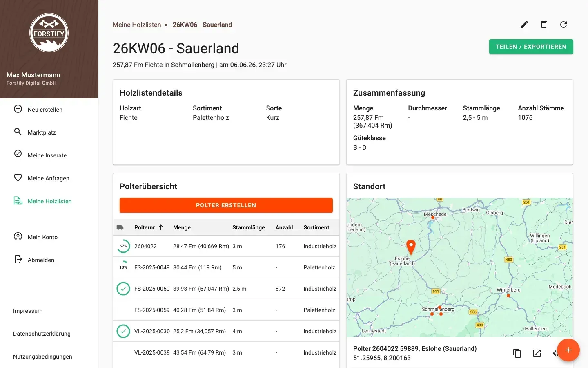Click the Teilen / Exportieren button
Screen dimensions: 588x368
click(531, 47)
